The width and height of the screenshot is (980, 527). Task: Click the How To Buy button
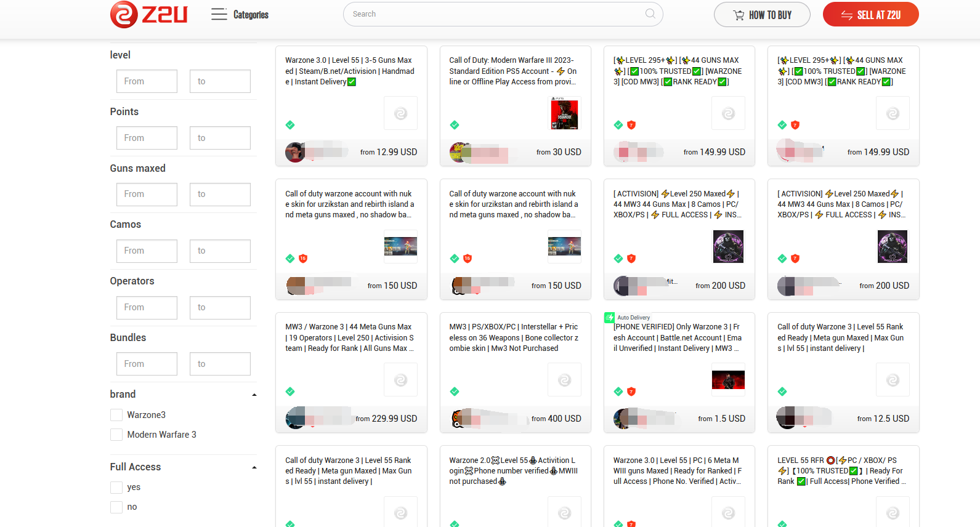coord(761,15)
